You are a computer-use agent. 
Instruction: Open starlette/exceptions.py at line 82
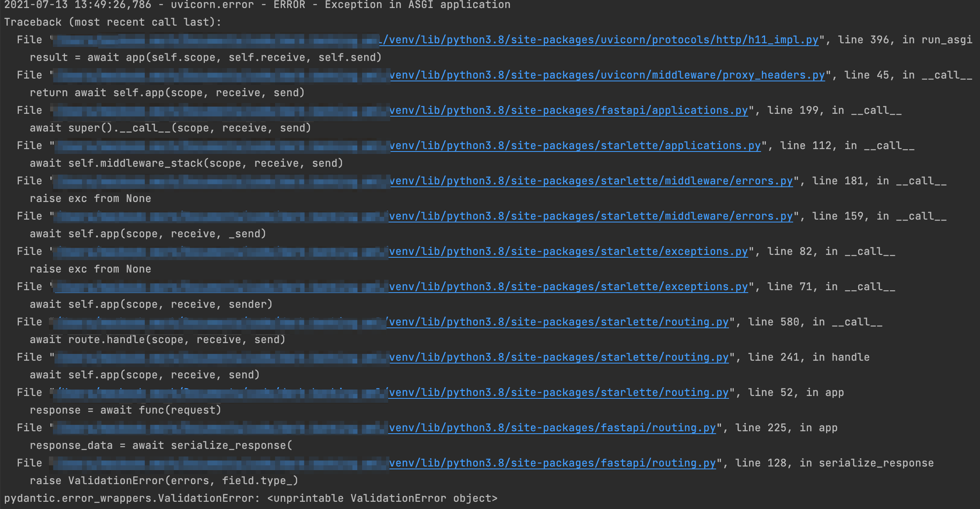[x=569, y=251]
